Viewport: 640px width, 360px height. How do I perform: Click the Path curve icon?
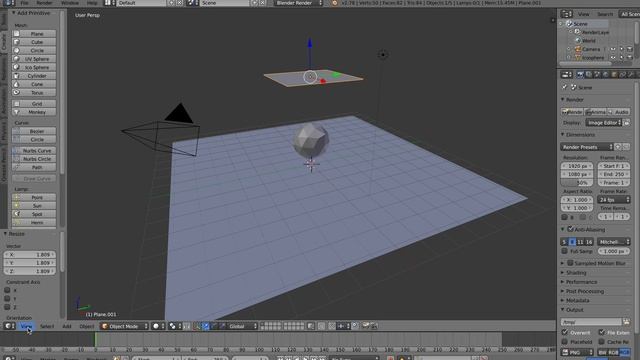(16, 167)
